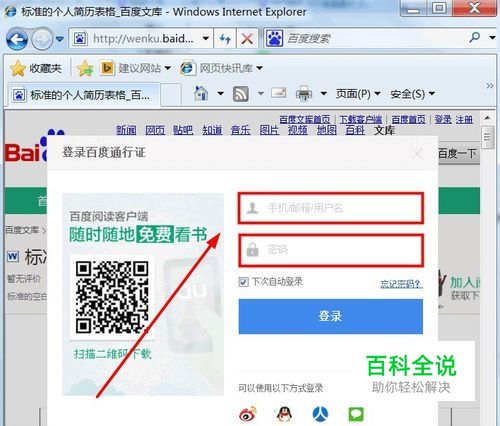This screenshot has height=426, width=500.
Task: Click the 密码 password field
Action: point(331,250)
